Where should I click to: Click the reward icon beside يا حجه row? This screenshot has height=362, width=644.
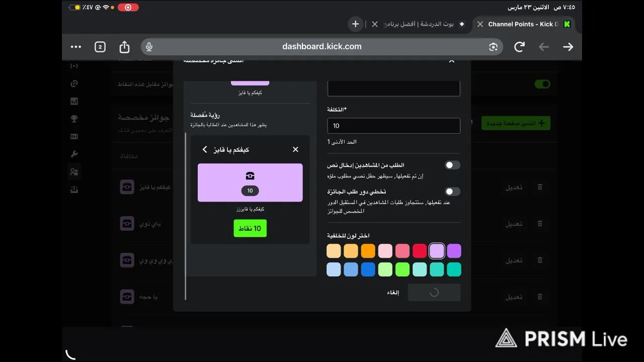[x=127, y=297]
